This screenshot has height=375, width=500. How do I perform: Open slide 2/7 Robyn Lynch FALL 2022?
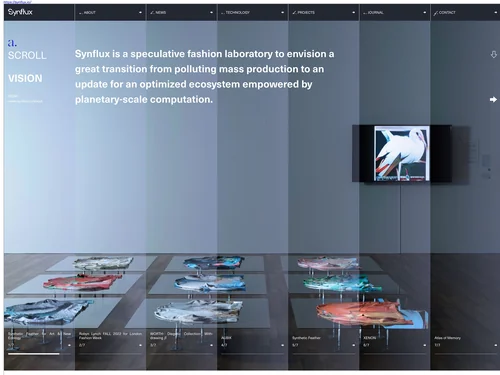110,335
